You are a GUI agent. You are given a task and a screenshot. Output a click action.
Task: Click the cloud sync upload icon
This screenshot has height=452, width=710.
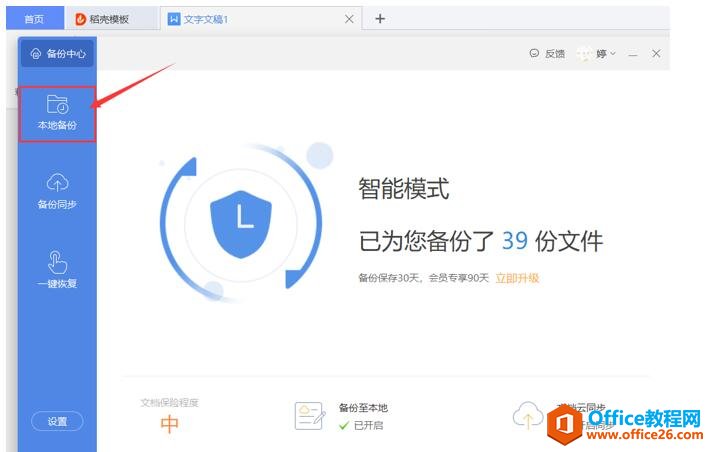click(x=528, y=414)
